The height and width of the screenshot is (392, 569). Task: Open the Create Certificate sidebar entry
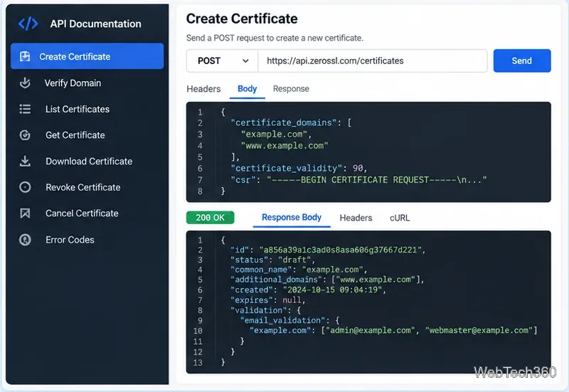pos(87,56)
